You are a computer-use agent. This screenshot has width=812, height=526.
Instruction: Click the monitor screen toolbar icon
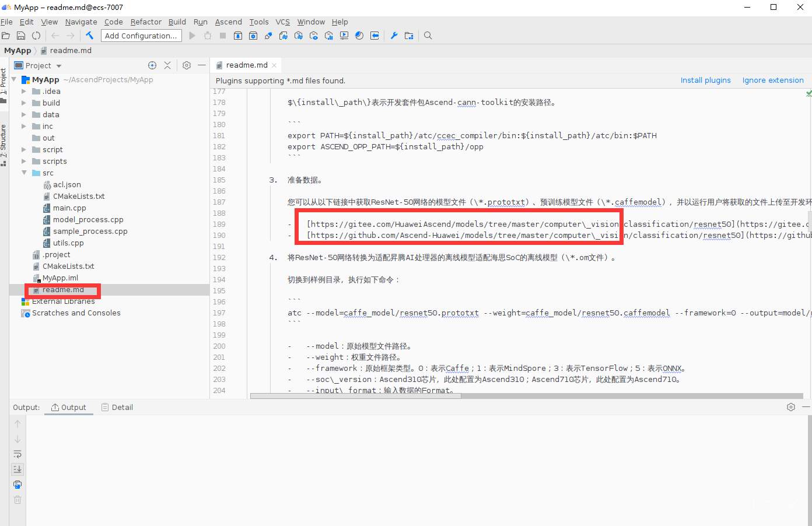(x=344, y=36)
